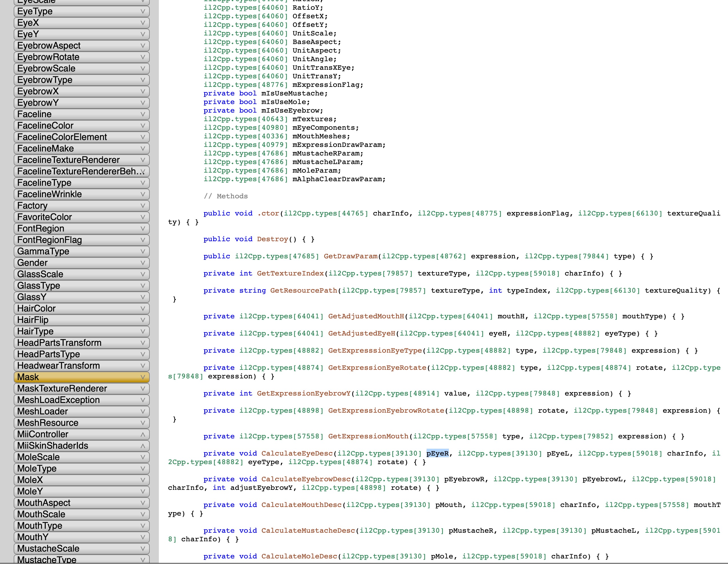This screenshot has height=567, width=728.
Task: Select the MouthType class entry
Action: click(x=40, y=526)
